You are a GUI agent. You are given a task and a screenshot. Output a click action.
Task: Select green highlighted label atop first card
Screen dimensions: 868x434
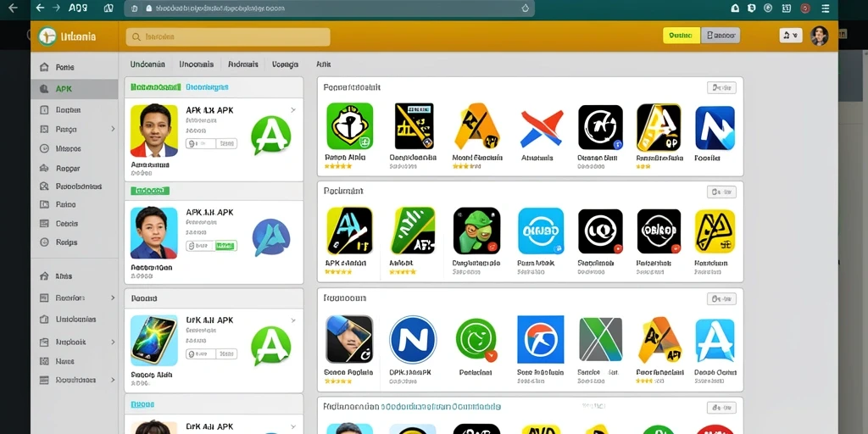click(156, 87)
